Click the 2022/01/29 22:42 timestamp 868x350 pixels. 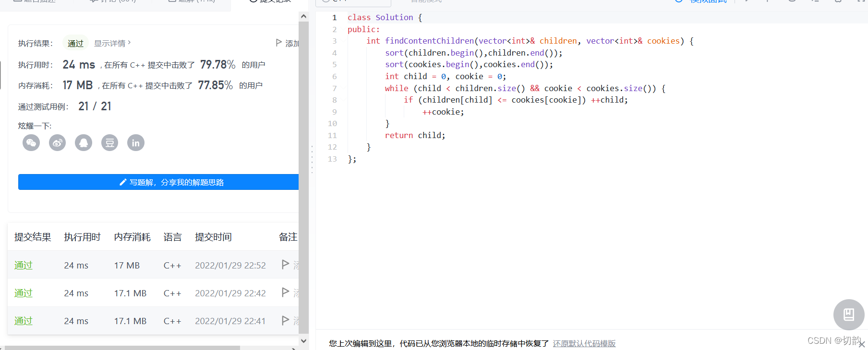point(230,293)
